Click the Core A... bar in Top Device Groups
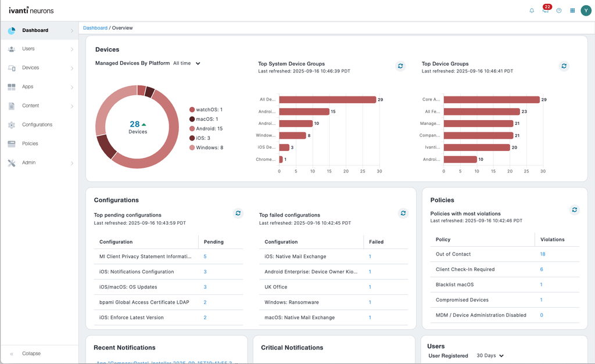Image resolution: width=595 pixels, height=364 pixels. click(x=492, y=100)
